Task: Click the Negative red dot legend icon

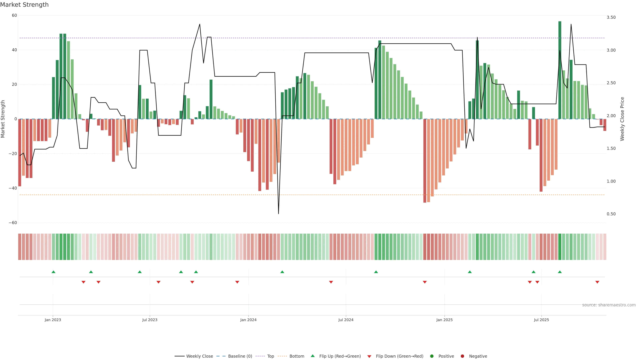Action: point(462,356)
